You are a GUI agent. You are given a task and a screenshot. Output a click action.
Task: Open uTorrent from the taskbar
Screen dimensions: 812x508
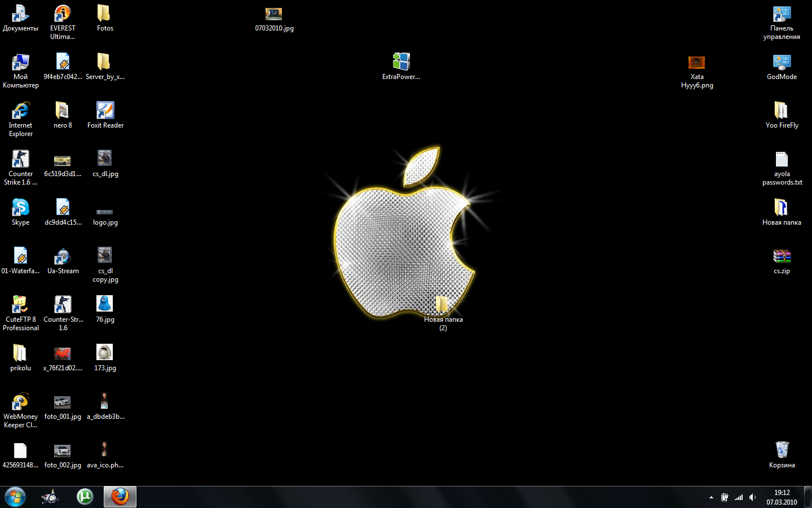(85, 497)
